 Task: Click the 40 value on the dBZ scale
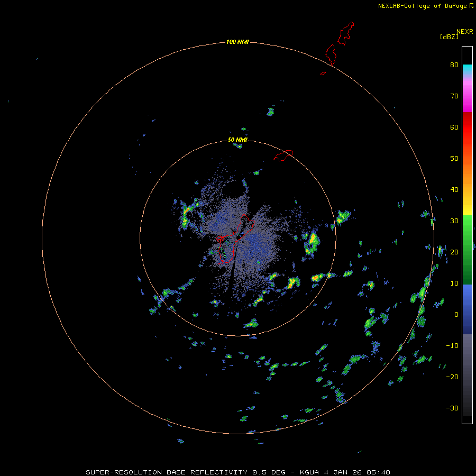pos(454,190)
